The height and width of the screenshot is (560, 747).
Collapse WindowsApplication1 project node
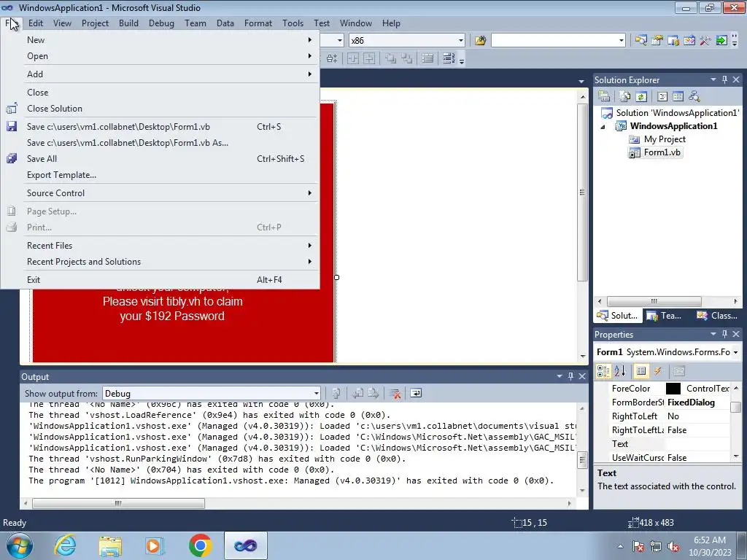[603, 127]
